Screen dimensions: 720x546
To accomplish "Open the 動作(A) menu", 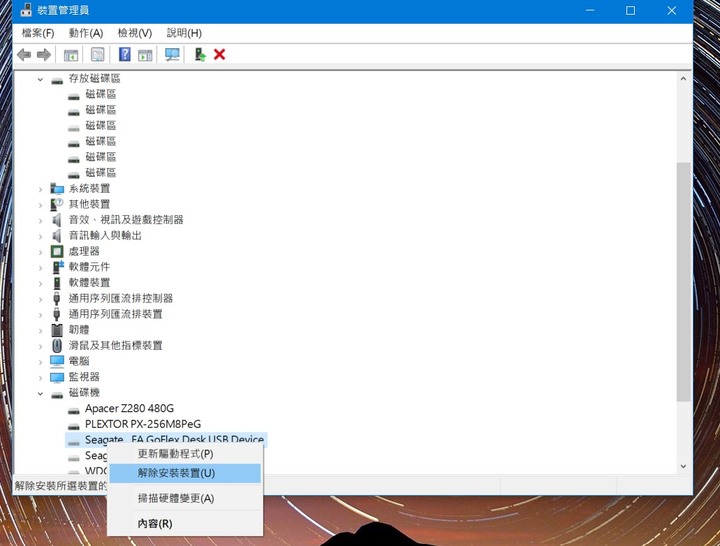I will tap(86, 33).
